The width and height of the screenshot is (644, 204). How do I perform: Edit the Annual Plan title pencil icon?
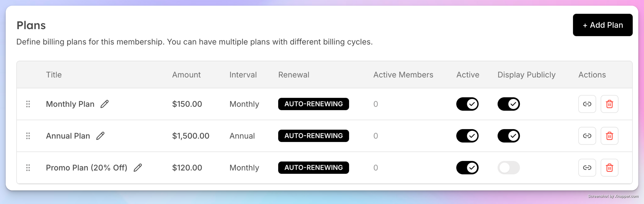click(x=100, y=136)
